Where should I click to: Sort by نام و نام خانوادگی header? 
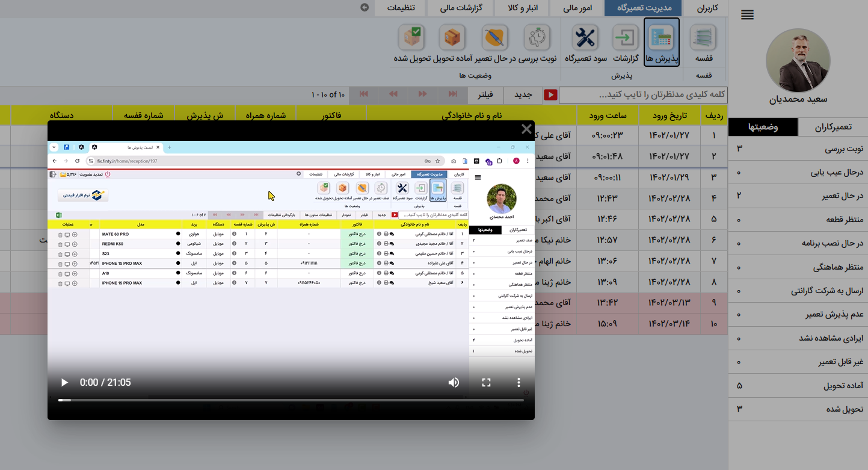472,115
